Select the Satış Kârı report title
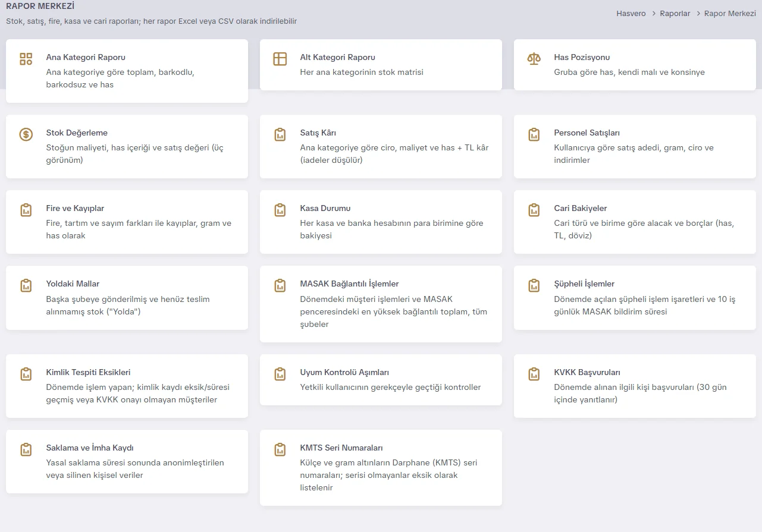The image size is (762, 532). [318, 133]
